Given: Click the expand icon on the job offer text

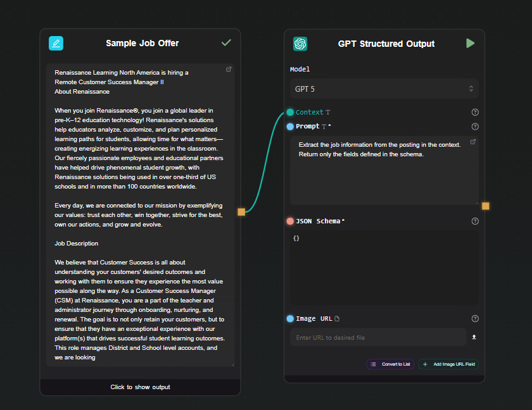Looking at the screenshot, I should pos(229,69).
